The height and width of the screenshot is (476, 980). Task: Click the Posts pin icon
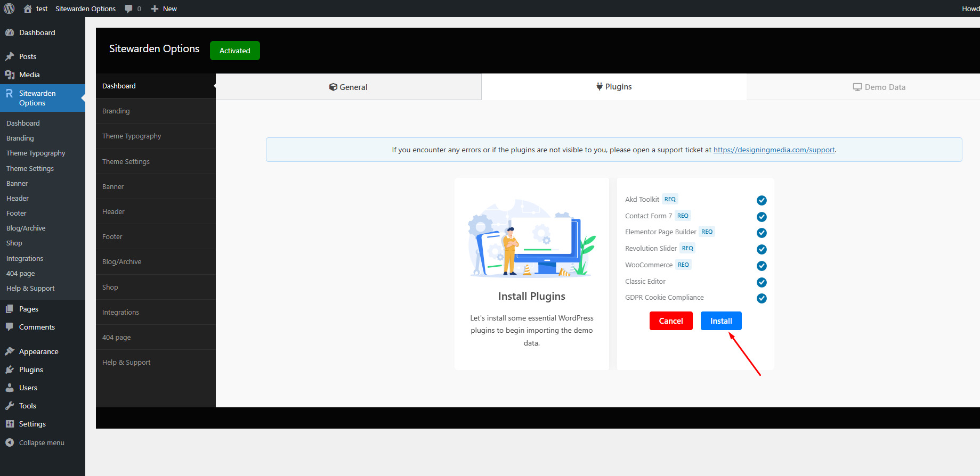tap(10, 56)
